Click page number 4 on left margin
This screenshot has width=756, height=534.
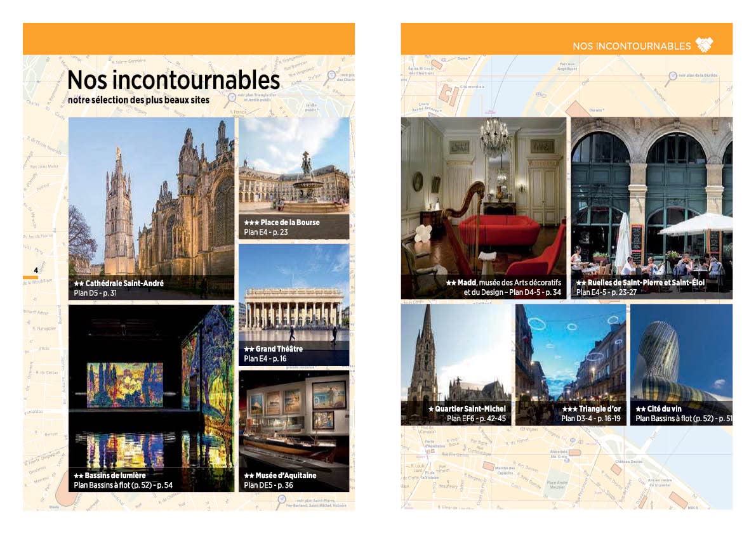coord(36,270)
